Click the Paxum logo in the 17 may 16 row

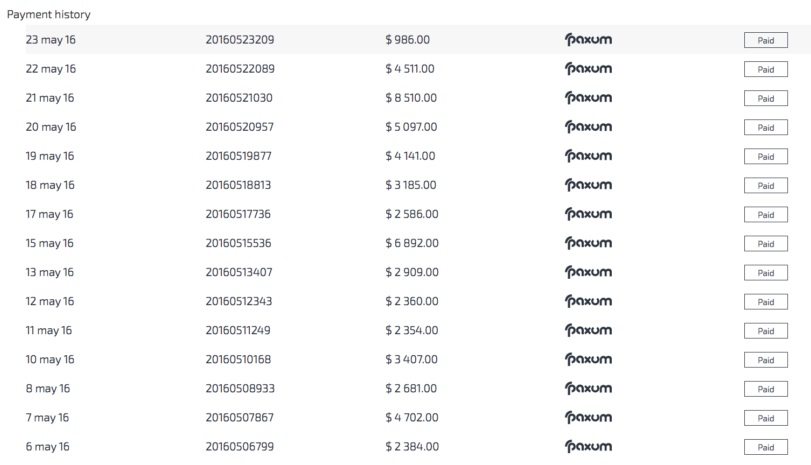[588, 214]
